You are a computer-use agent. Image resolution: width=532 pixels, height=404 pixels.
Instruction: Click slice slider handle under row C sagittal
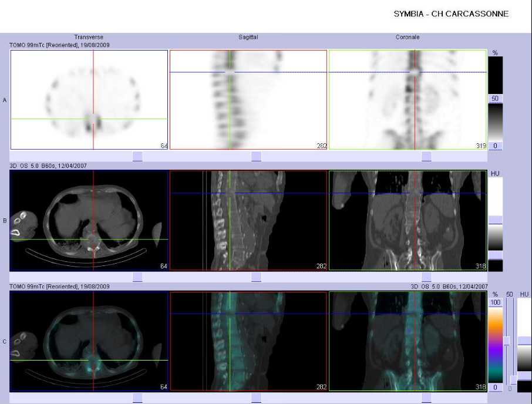(256, 398)
